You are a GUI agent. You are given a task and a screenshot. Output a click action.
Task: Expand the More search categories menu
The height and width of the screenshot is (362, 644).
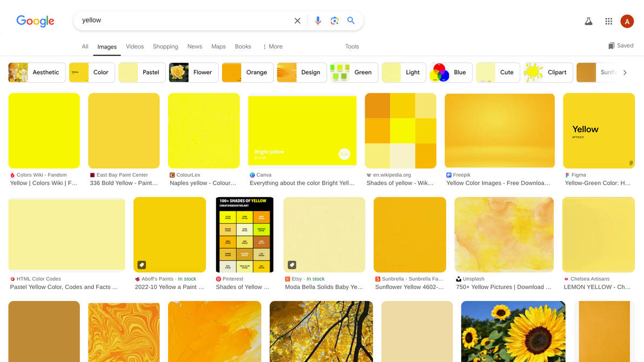coord(273,46)
